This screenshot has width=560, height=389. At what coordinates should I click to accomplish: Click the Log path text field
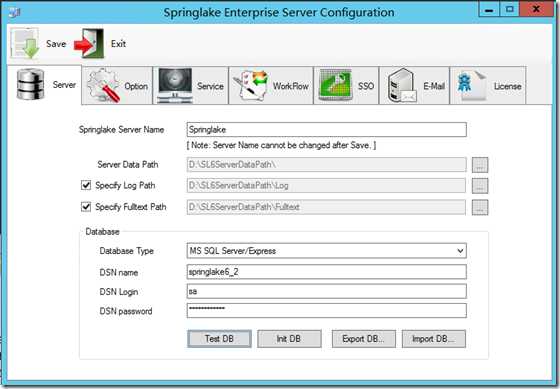(x=326, y=185)
